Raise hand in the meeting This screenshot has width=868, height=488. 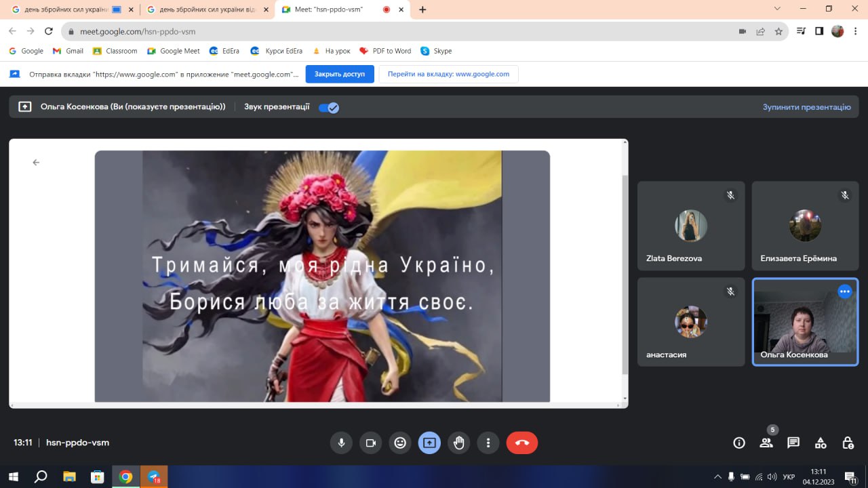tap(459, 443)
